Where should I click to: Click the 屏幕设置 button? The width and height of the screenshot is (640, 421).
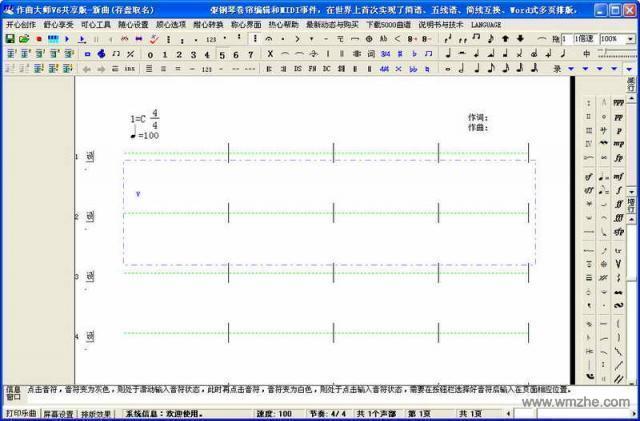point(58,413)
